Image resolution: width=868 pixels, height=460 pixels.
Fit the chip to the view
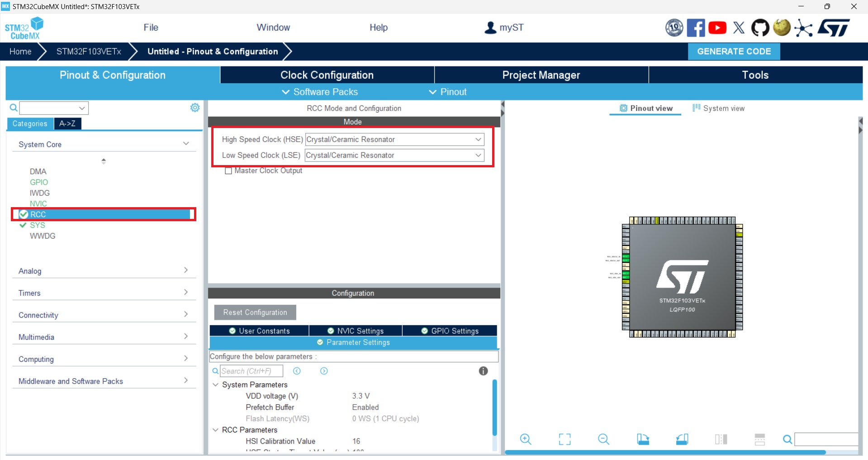(564, 439)
